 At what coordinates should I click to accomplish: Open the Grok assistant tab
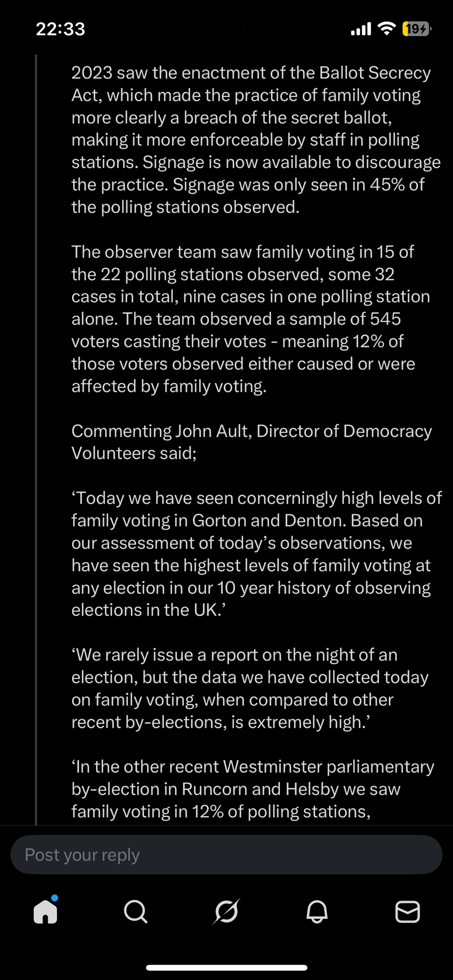tap(226, 911)
